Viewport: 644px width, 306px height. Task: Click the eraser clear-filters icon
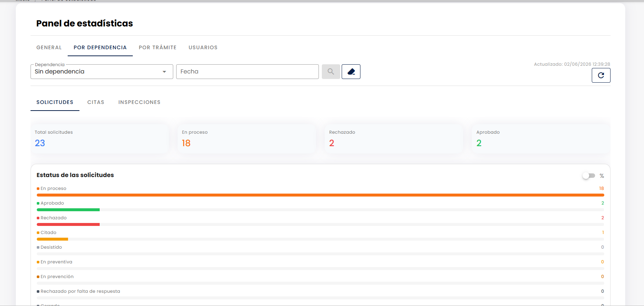click(351, 72)
